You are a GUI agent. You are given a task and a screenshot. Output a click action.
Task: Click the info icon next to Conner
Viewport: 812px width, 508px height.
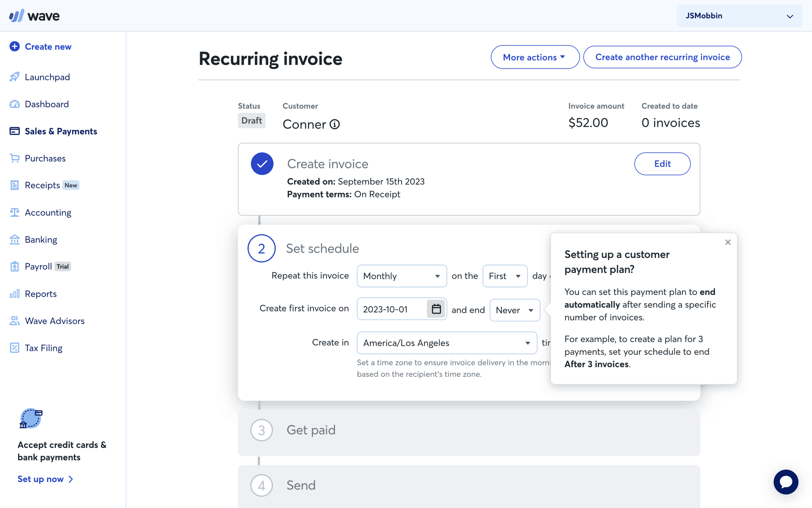(335, 124)
